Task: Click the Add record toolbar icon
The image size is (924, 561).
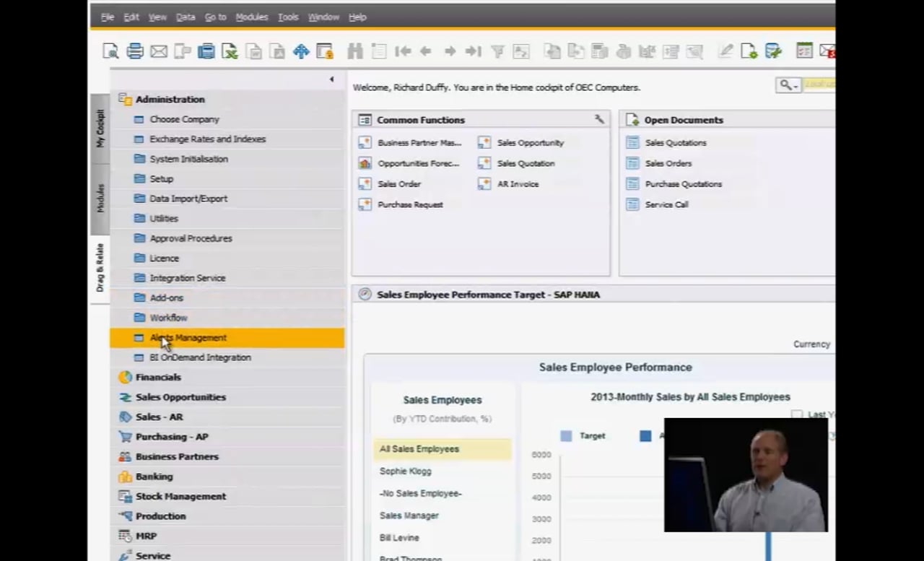Action: point(379,51)
